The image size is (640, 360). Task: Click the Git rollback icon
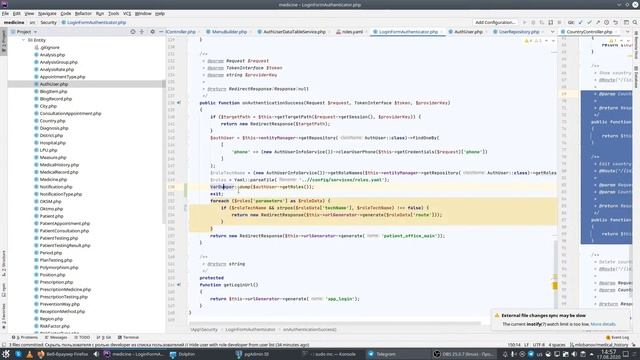pyautogui.click(x=616, y=22)
